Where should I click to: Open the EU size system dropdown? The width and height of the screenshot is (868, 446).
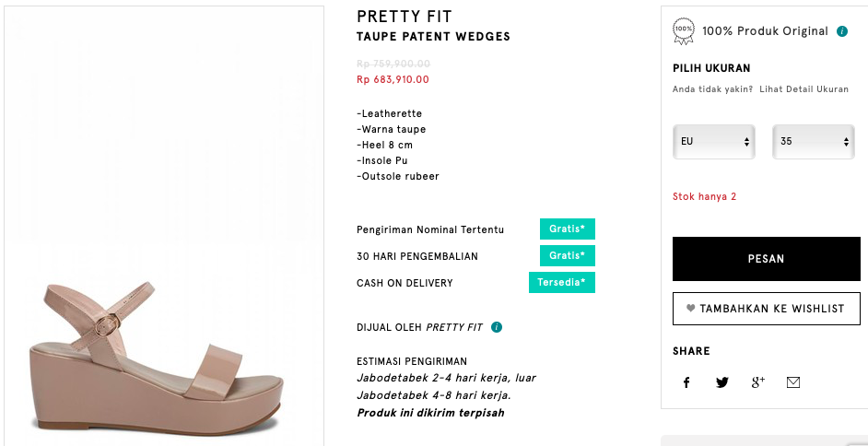[714, 142]
